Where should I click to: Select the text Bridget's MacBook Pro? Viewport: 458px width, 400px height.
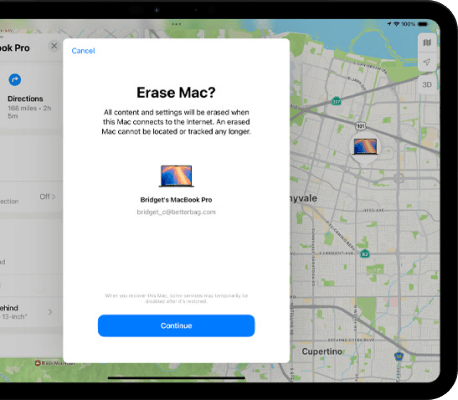point(176,200)
